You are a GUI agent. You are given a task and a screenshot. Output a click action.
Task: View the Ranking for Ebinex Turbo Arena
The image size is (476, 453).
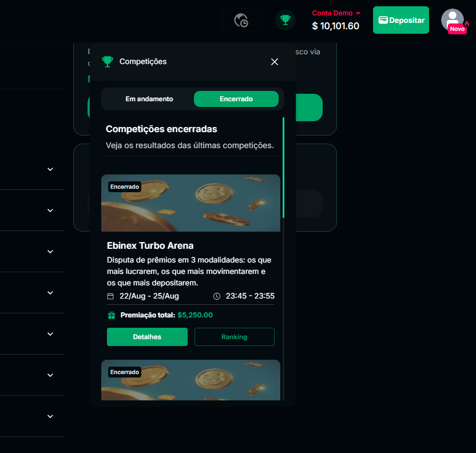click(x=234, y=337)
